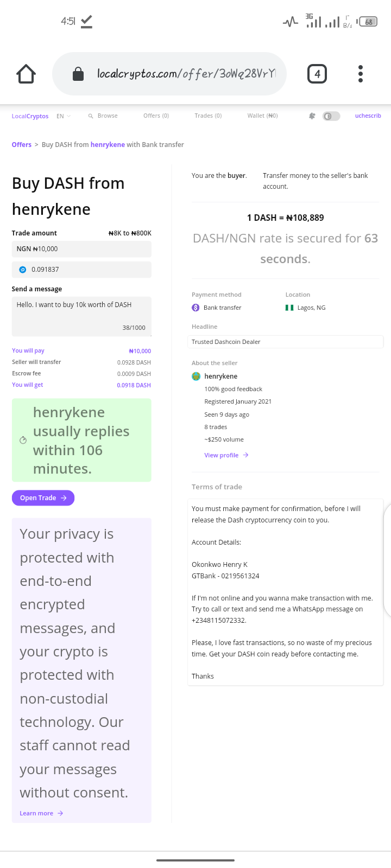Focus the NGN trade amount field

pos(81,249)
